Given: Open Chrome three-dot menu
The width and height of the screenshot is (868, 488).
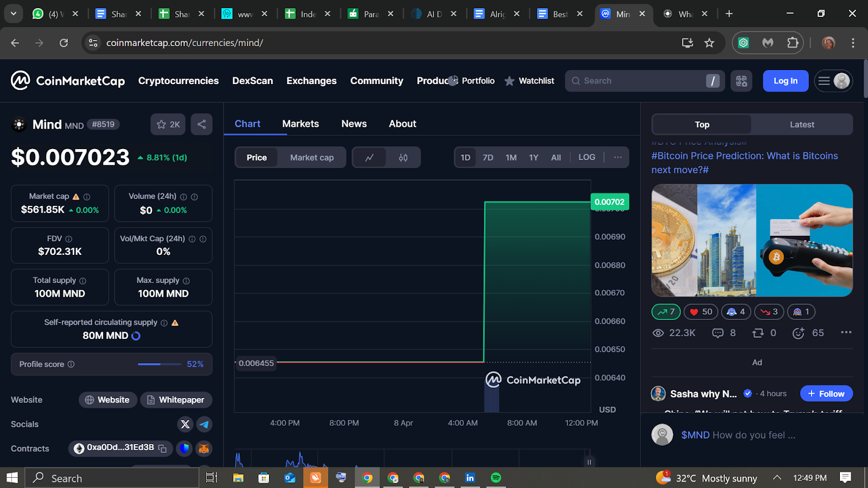Looking at the screenshot, I should pos(853,43).
